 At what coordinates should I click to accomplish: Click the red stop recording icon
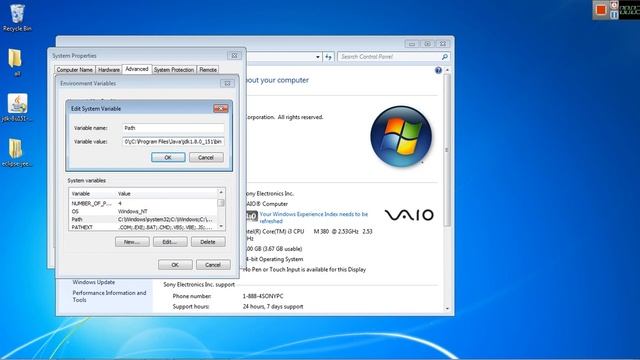tap(601, 10)
